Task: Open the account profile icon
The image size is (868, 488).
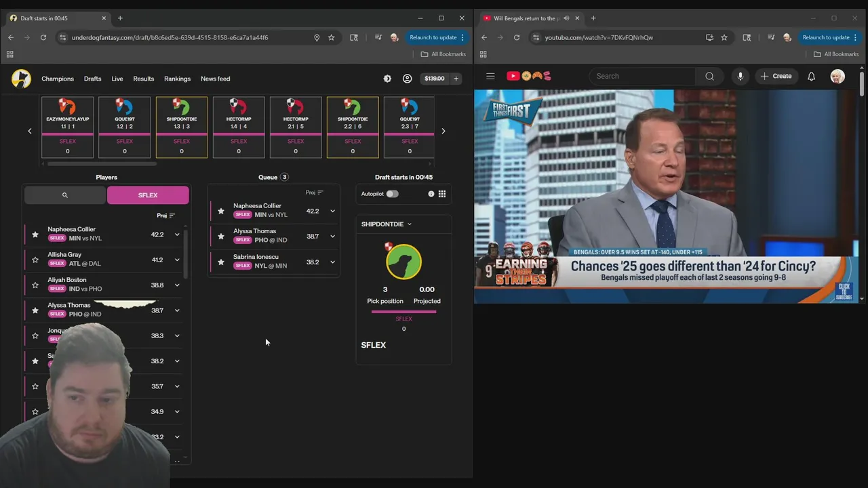Action: (x=407, y=79)
